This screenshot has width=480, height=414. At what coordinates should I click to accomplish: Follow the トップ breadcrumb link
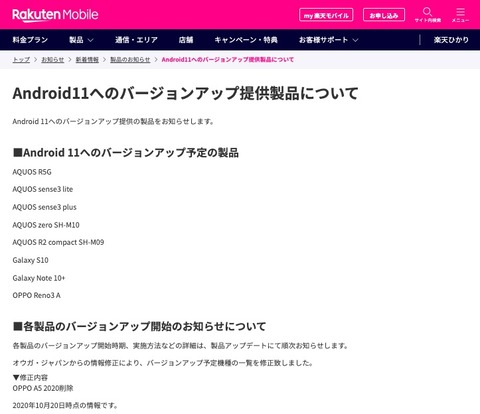coord(21,60)
